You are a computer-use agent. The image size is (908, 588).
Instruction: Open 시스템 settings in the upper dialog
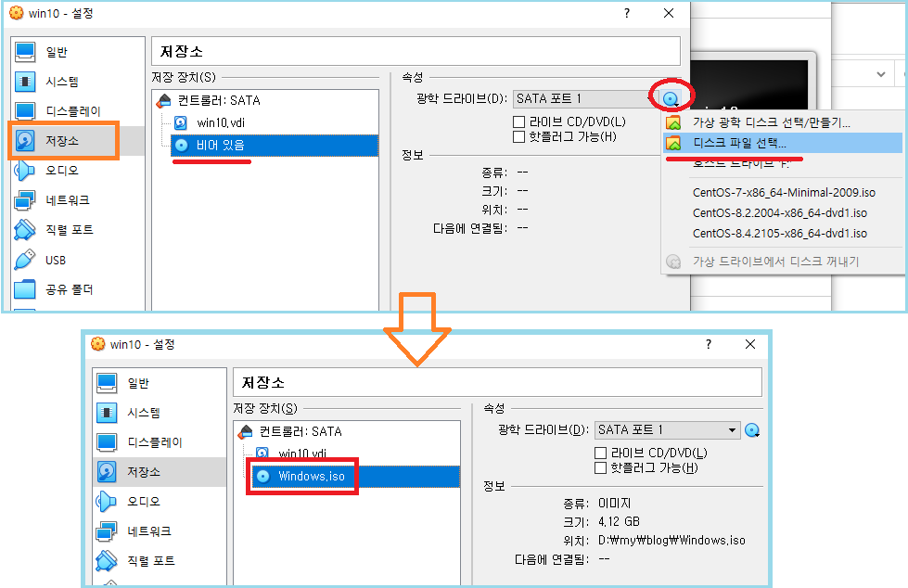(x=77, y=82)
